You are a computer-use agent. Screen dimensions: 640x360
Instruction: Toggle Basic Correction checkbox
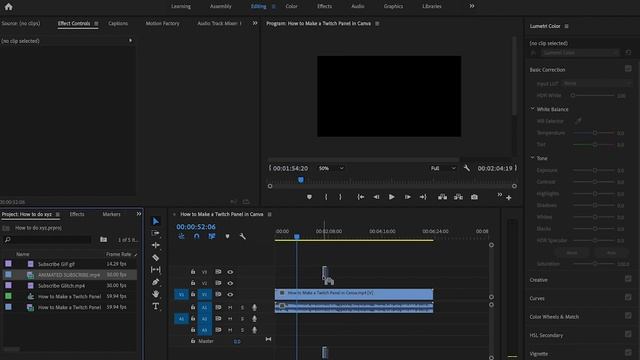(x=628, y=69)
